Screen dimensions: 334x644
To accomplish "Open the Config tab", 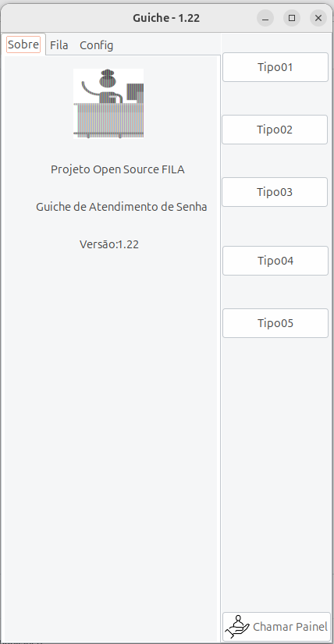I will [97, 44].
